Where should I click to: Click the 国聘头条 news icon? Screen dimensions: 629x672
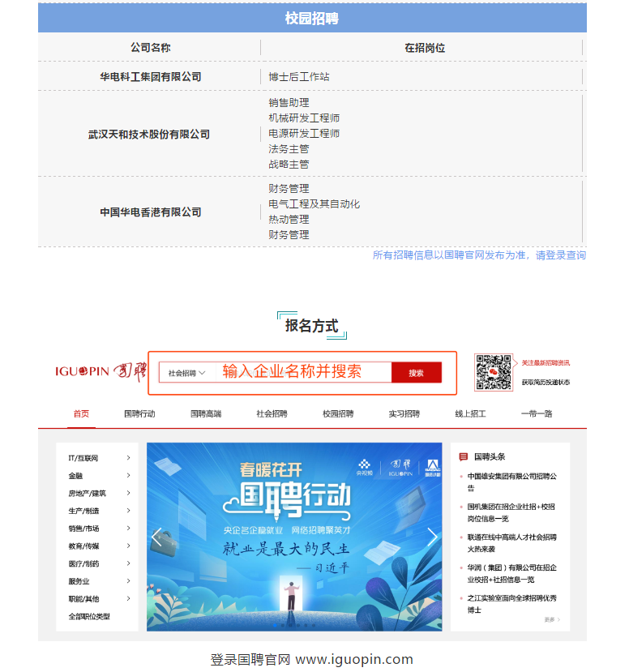pyautogui.click(x=464, y=456)
